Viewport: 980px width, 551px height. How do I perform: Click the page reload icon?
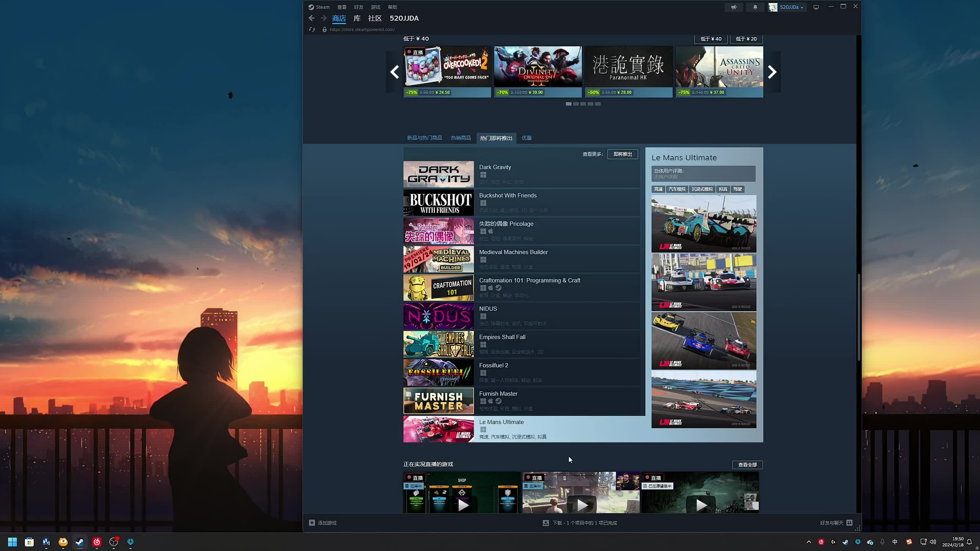pyautogui.click(x=312, y=29)
